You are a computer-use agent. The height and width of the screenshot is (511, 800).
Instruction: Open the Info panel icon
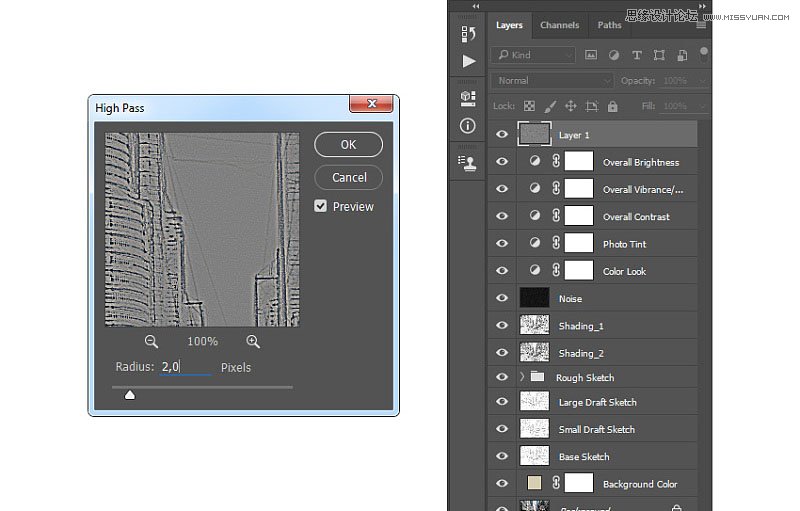[x=467, y=125]
